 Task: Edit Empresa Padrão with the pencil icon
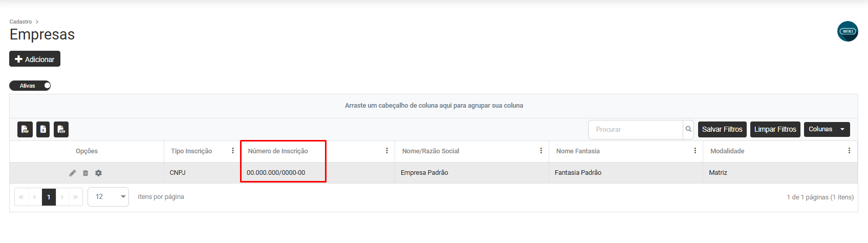pos(73,173)
